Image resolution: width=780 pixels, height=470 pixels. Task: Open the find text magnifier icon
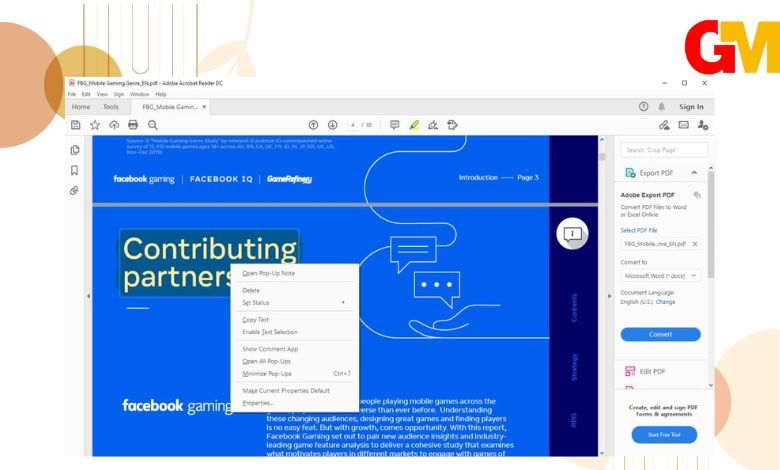153,125
